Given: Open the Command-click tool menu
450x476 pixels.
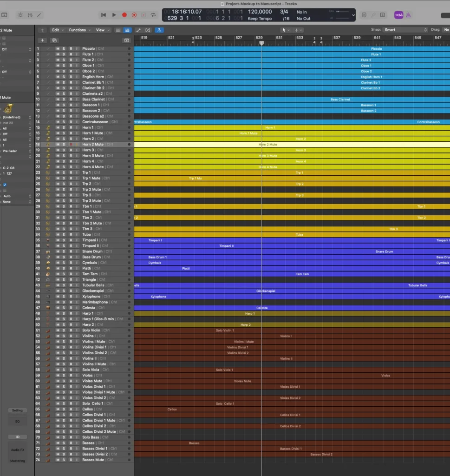Looking at the screenshot, I should click(x=298, y=30).
